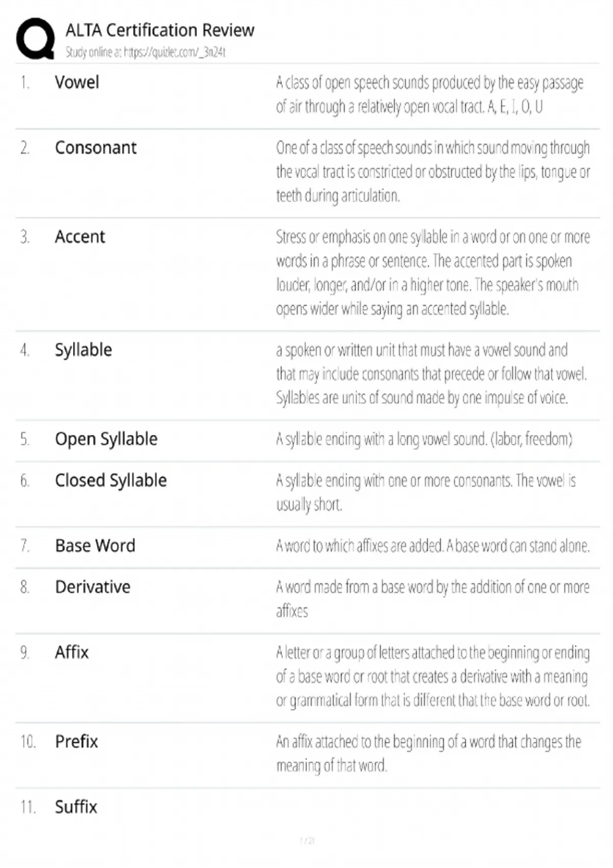
Task: Select the Affix term
Action: coord(72,652)
